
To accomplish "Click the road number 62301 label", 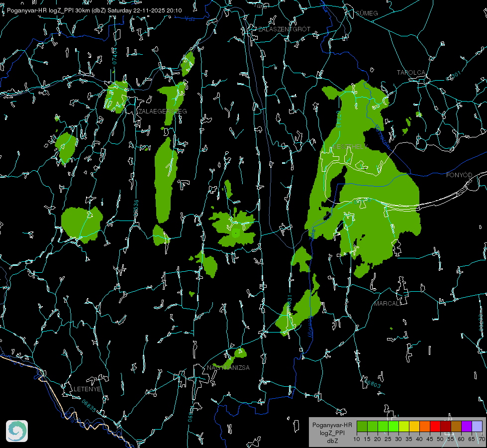I will (x=454, y=76).
